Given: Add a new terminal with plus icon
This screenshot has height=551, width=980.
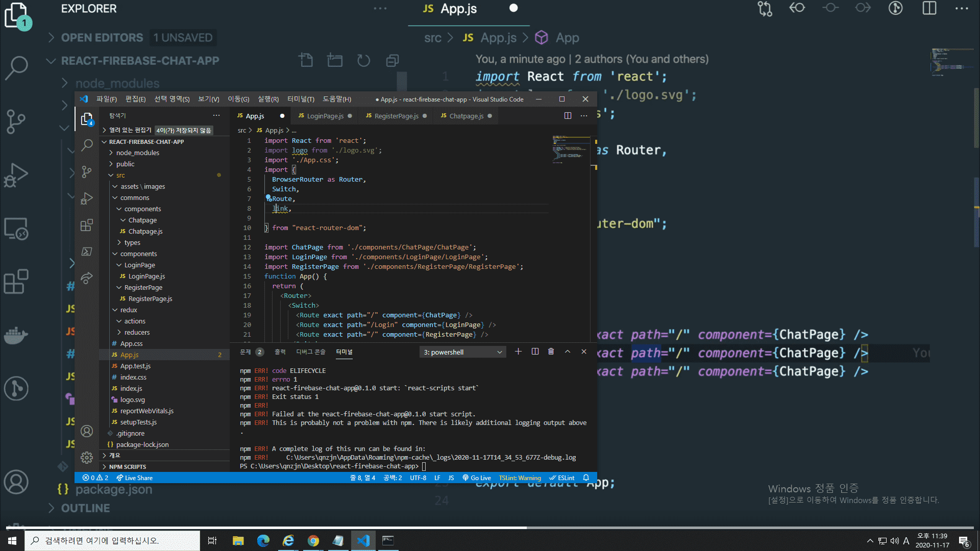Looking at the screenshot, I should point(518,352).
